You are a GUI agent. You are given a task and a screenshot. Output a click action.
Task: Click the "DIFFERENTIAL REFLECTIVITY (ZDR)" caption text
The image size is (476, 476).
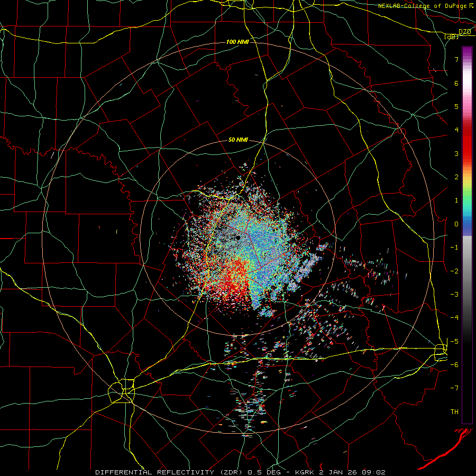[169, 472]
